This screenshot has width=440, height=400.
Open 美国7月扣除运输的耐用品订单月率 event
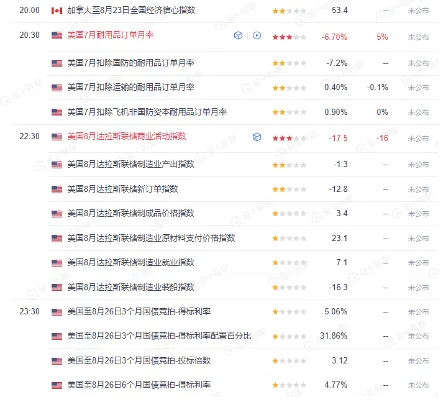click(x=131, y=87)
